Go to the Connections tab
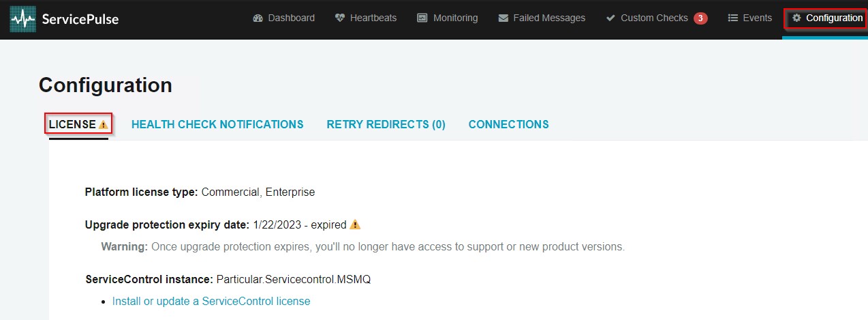868x320 pixels. click(x=508, y=124)
